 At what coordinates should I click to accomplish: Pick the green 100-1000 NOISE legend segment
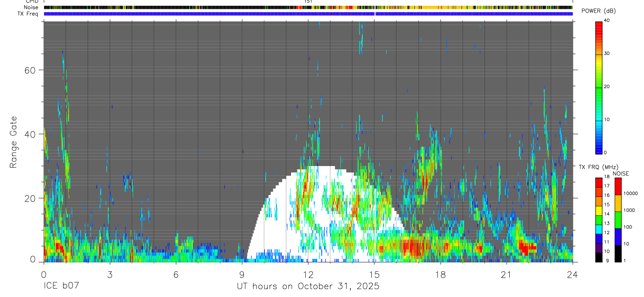[x=618, y=220]
